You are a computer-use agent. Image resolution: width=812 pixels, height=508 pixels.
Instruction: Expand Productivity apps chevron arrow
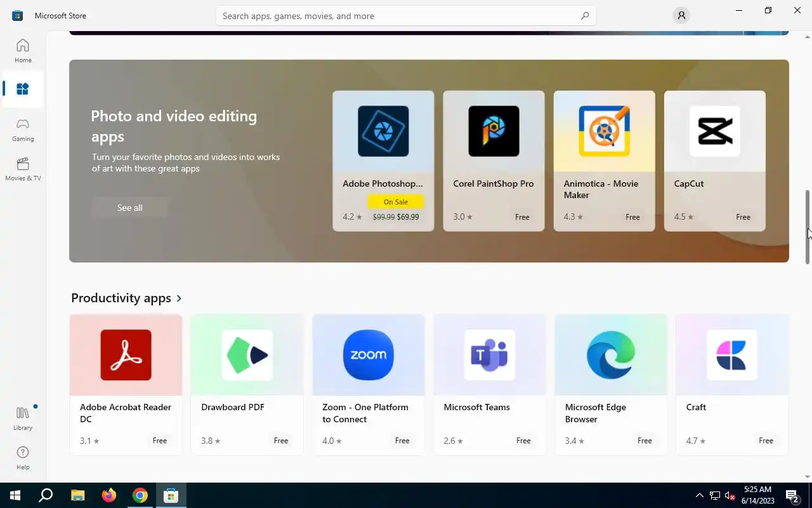[x=180, y=298]
